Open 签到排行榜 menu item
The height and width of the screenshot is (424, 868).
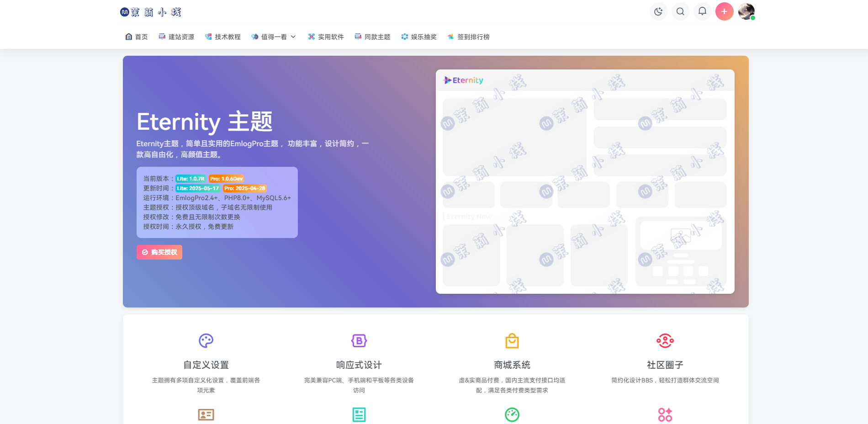(468, 37)
